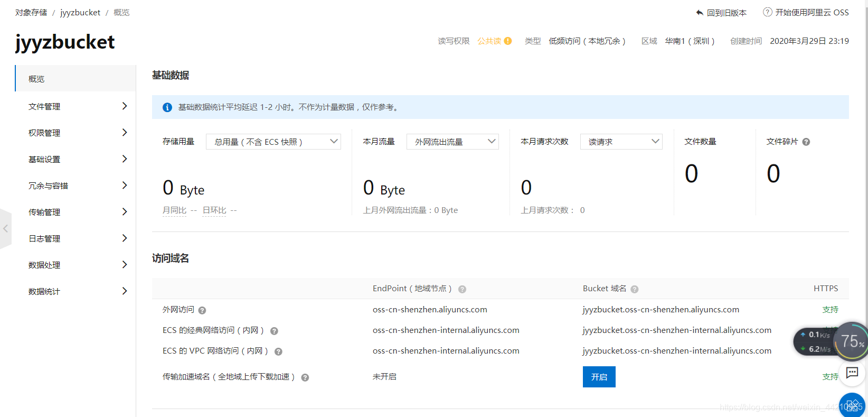Click the help icon beside 外网访问
868x417 pixels.
coord(202,310)
